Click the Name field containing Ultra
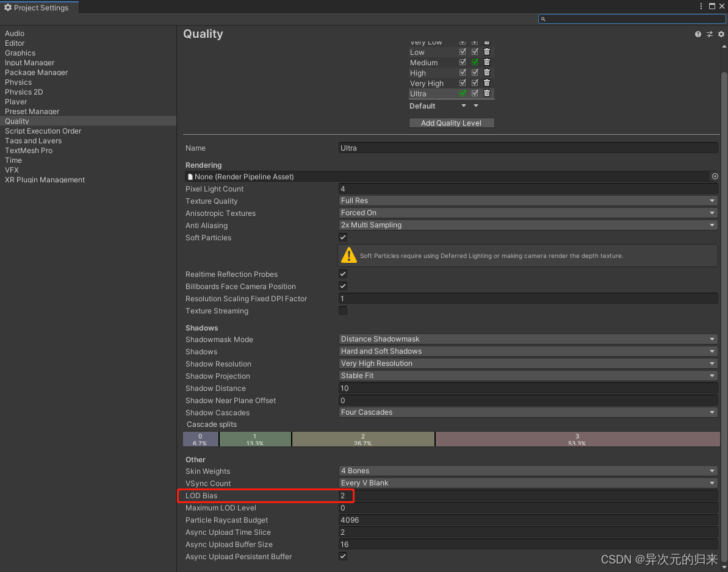Image resolution: width=728 pixels, height=572 pixels. pos(528,148)
